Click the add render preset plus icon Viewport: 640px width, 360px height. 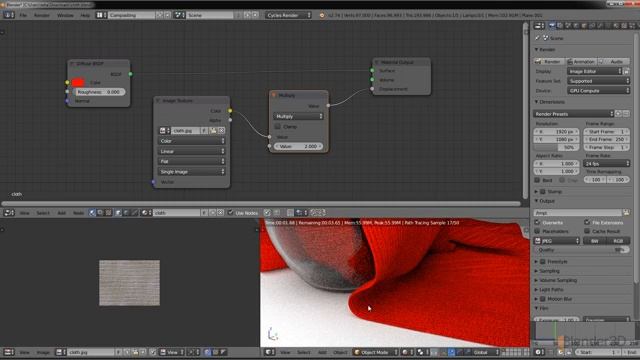tap(618, 114)
